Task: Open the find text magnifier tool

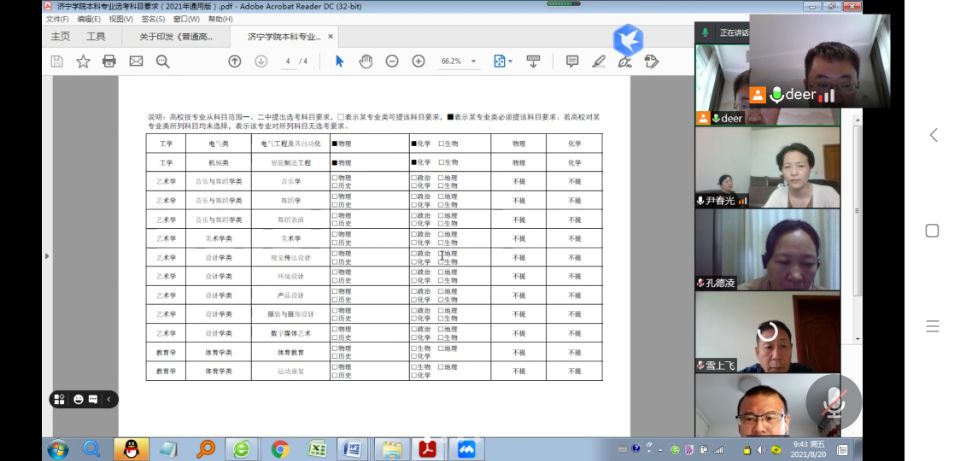Action: click(x=162, y=61)
